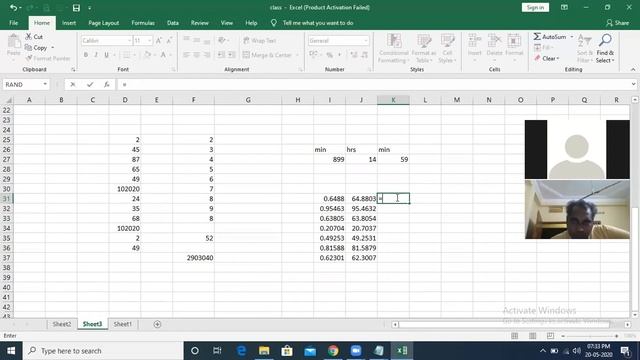The width and height of the screenshot is (640, 360).
Task: Select column G header
Action: click(248, 100)
